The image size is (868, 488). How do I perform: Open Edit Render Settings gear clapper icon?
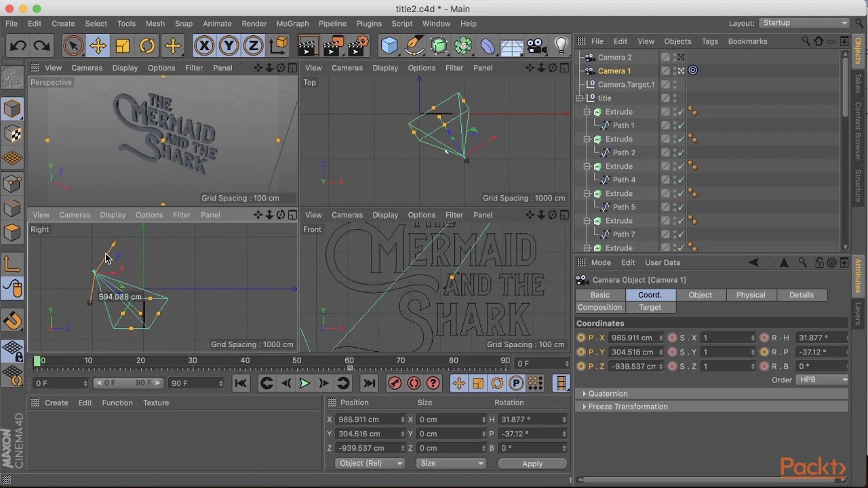click(357, 46)
